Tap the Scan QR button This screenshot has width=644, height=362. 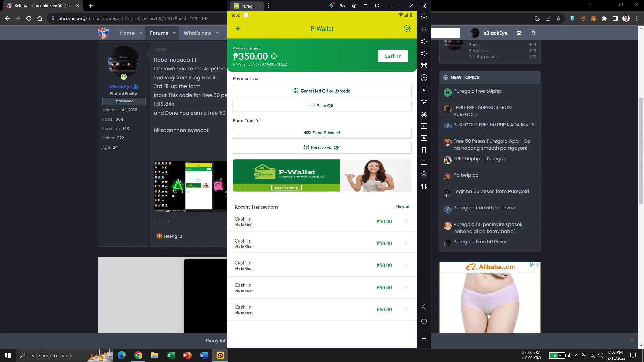[322, 106]
